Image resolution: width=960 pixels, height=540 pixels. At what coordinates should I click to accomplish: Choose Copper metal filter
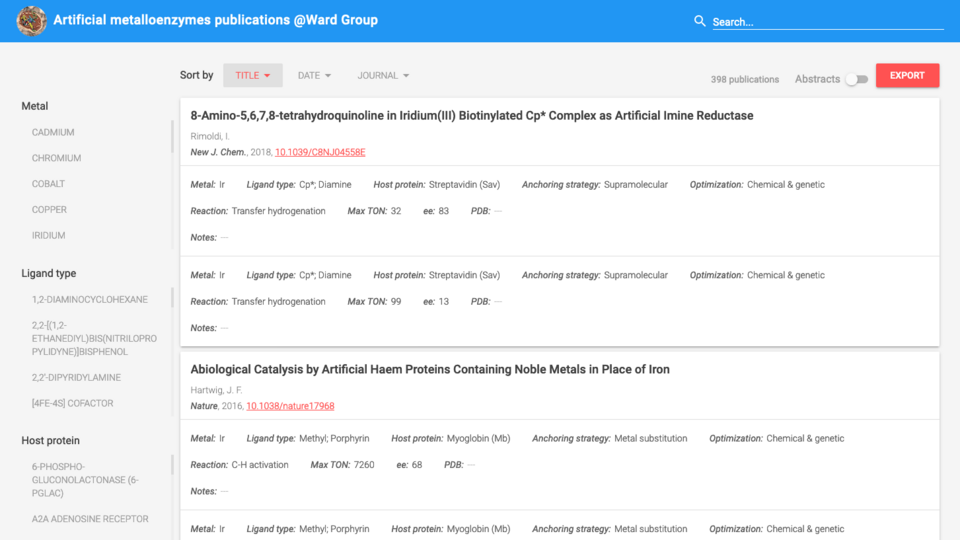pyautogui.click(x=49, y=210)
